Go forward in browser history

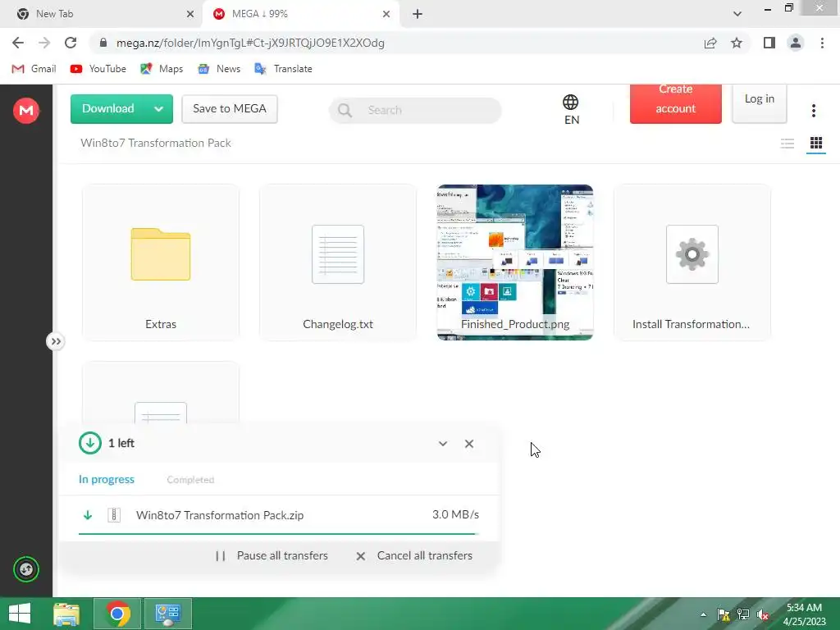pyautogui.click(x=44, y=43)
